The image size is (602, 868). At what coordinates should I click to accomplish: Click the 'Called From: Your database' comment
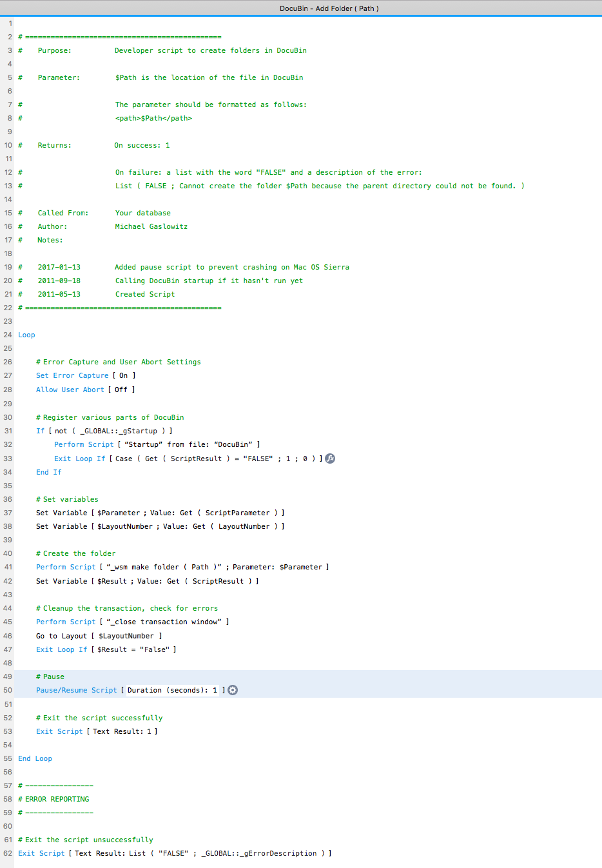(95, 213)
